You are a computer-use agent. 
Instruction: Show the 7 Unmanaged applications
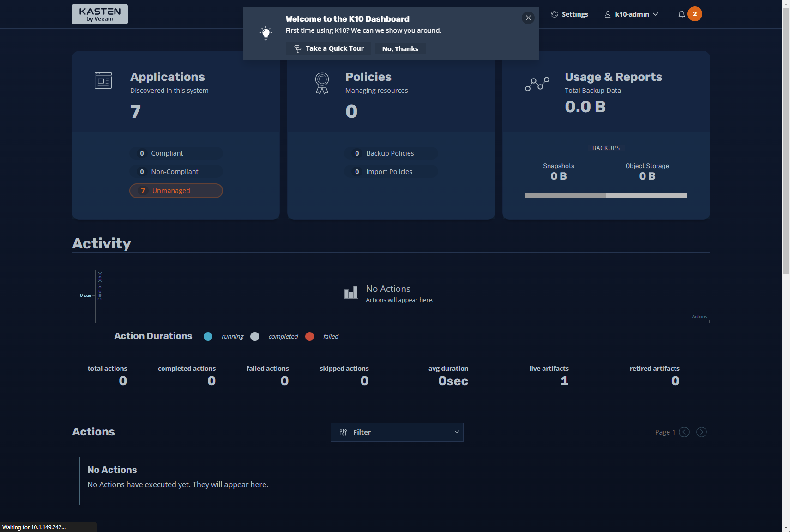pyautogui.click(x=176, y=191)
